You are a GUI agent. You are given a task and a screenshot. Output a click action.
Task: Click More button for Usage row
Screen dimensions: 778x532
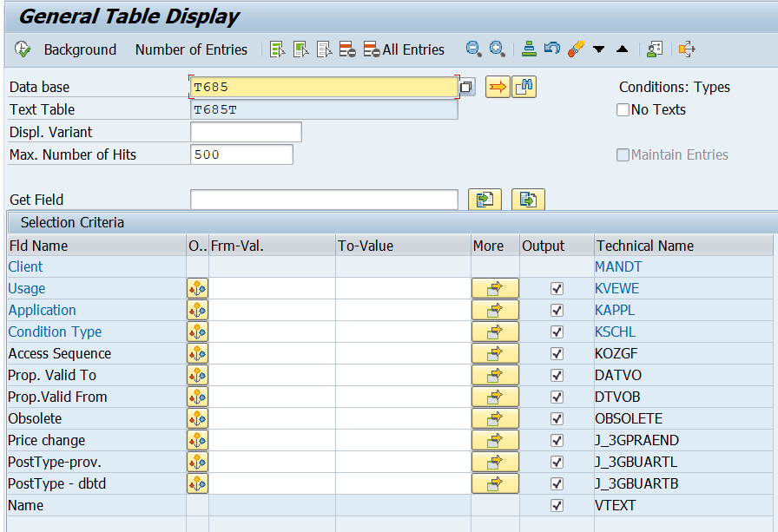coord(495,288)
